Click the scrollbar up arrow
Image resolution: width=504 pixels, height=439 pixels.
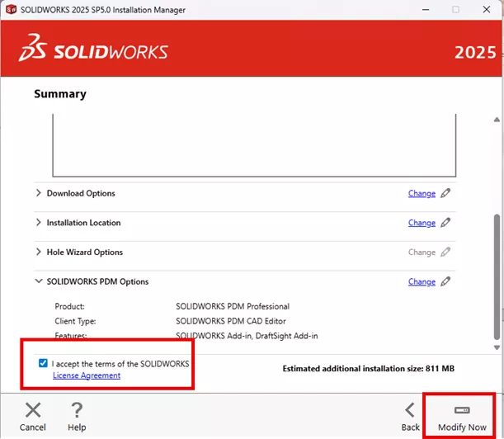[x=497, y=120]
